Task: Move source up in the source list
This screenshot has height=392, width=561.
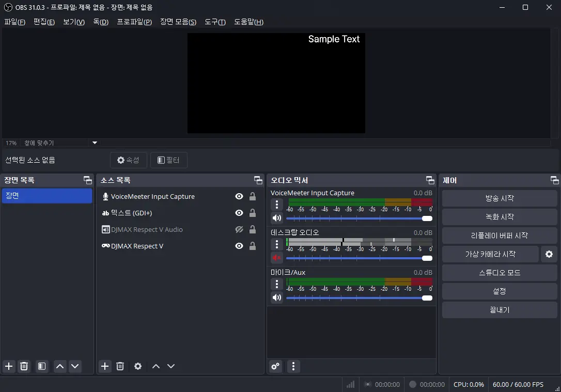Action: 156,366
